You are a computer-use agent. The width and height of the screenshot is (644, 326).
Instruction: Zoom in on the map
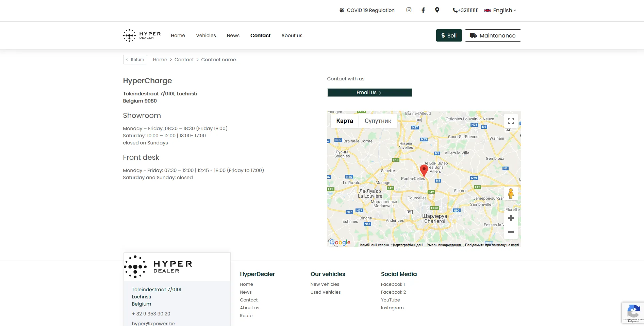(511, 218)
